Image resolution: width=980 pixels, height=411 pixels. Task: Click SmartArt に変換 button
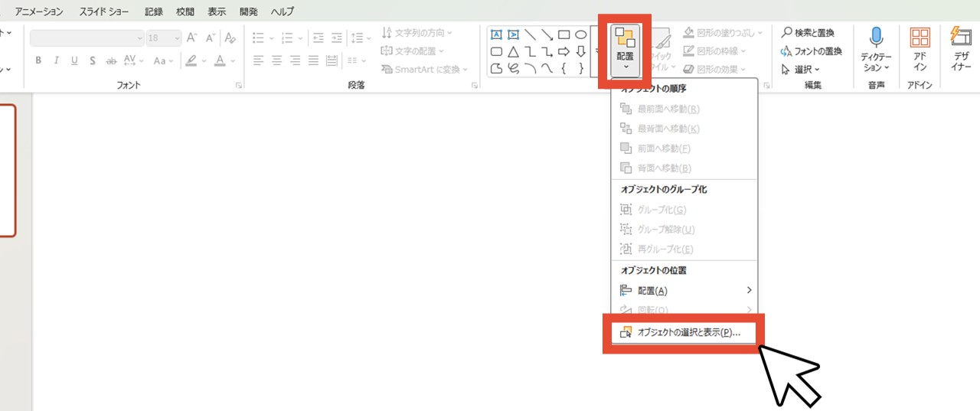425,69
